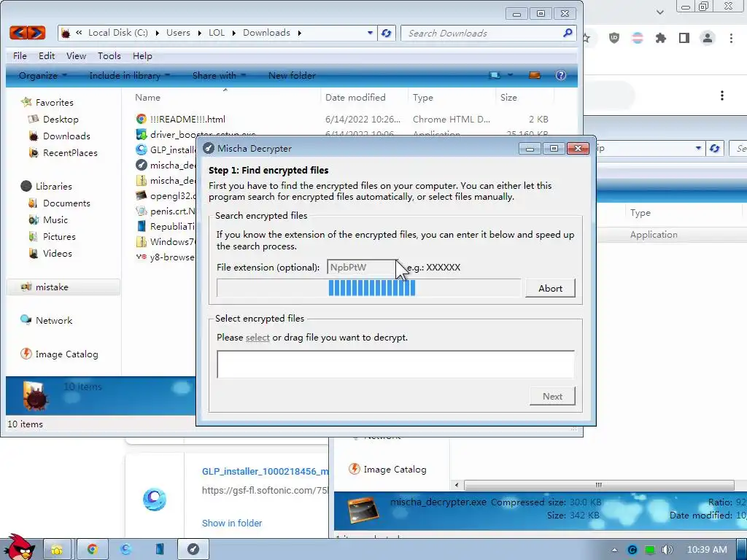Expand the path arrow after Downloads
747x560 pixels.
[x=299, y=33]
